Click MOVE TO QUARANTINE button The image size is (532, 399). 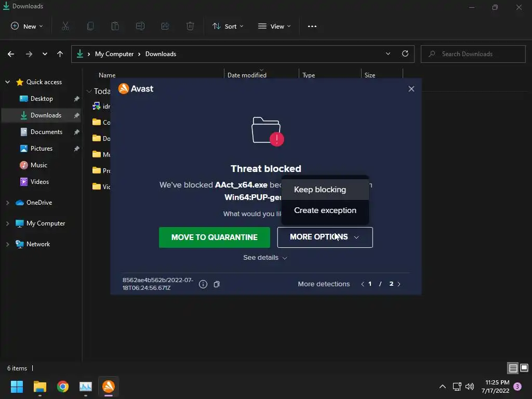tap(215, 237)
